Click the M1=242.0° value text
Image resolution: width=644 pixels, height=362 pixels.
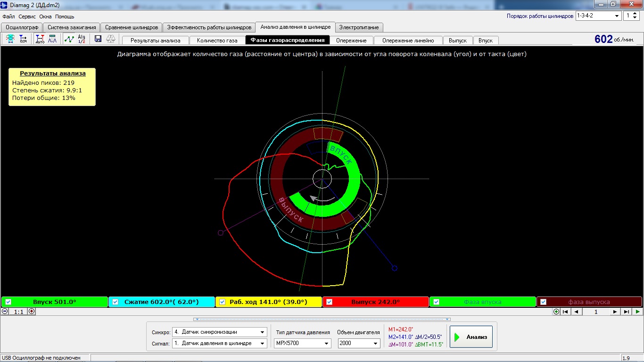tap(401, 329)
